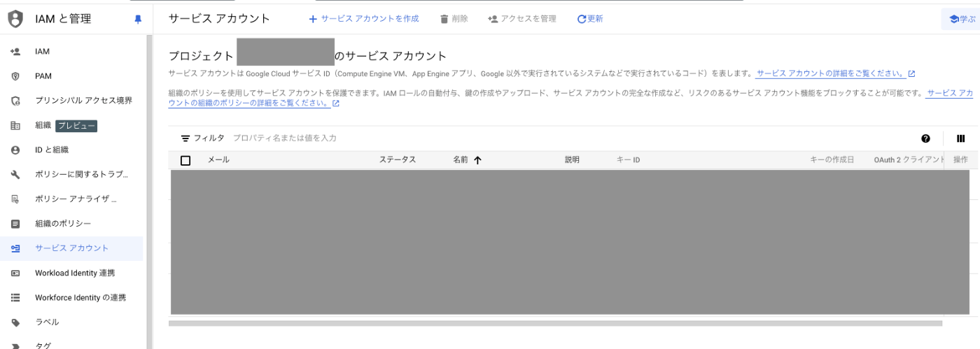Screen dimensions: 980x349
Task: Click the IAM add-person icon in sidebar
Action: click(x=15, y=52)
